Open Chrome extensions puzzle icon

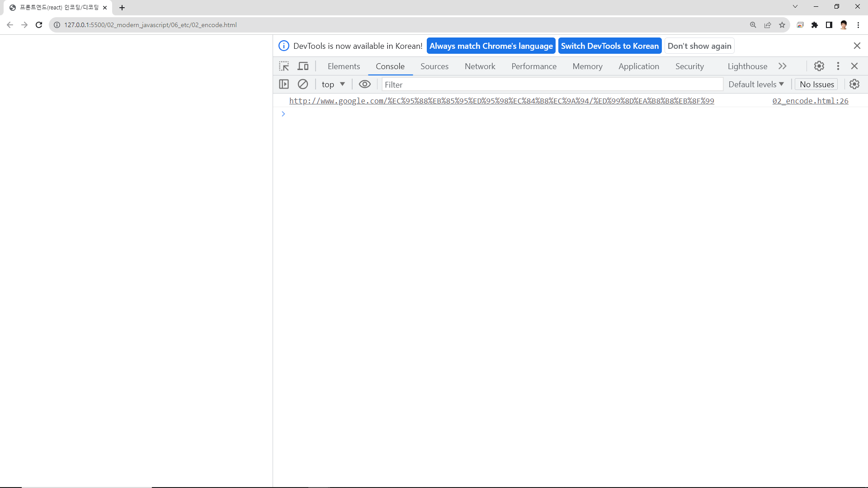815,25
